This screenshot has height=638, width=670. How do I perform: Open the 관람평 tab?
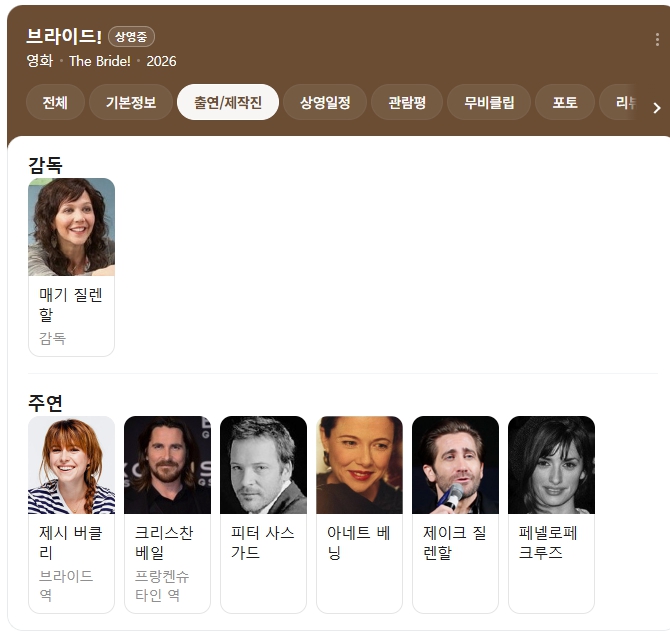pyautogui.click(x=407, y=102)
